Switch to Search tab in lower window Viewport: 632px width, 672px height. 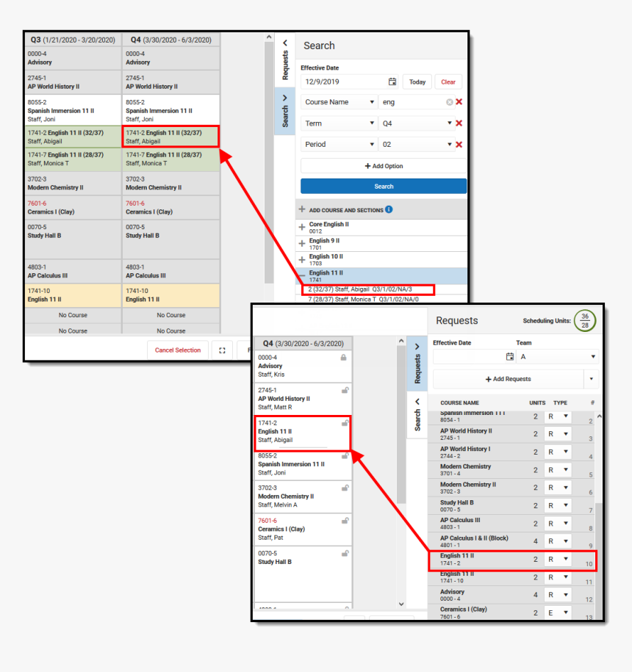[417, 415]
